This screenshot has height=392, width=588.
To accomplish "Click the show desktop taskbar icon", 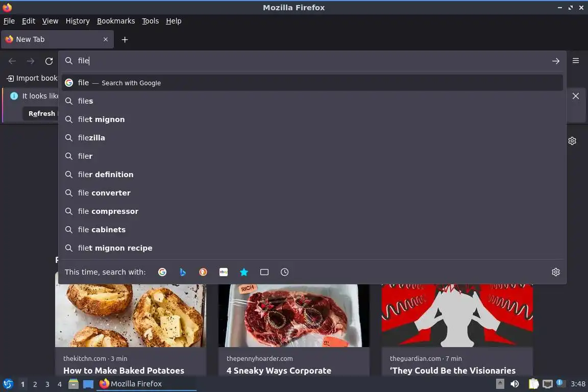I will (88, 384).
